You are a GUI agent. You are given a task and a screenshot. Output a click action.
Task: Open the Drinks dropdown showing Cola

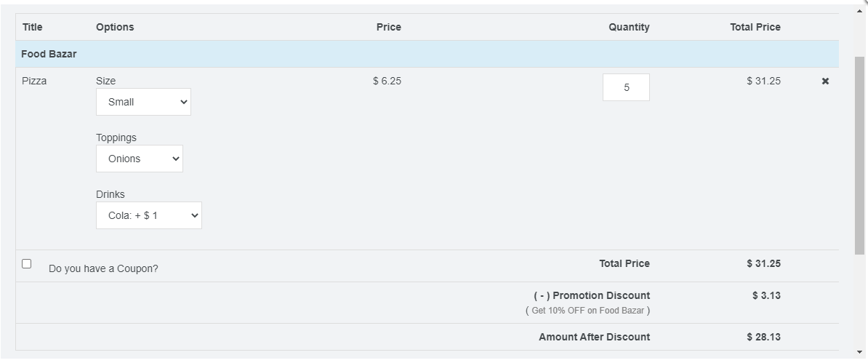click(148, 215)
